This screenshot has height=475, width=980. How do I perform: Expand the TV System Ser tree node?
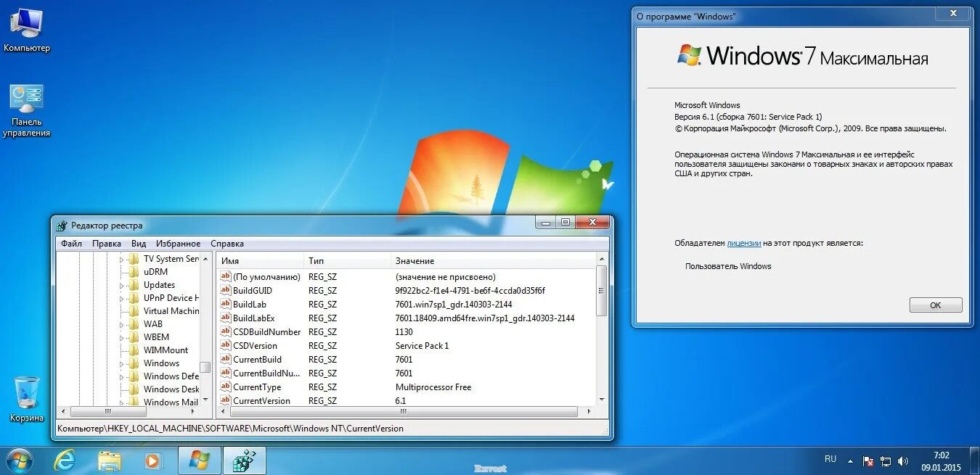[x=122, y=259]
